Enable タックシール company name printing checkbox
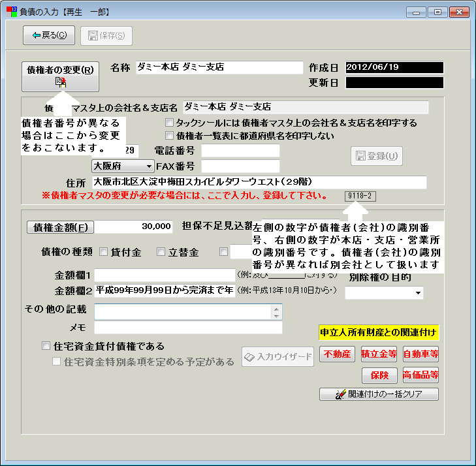This screenshot has width=476, height=466. 170,123
